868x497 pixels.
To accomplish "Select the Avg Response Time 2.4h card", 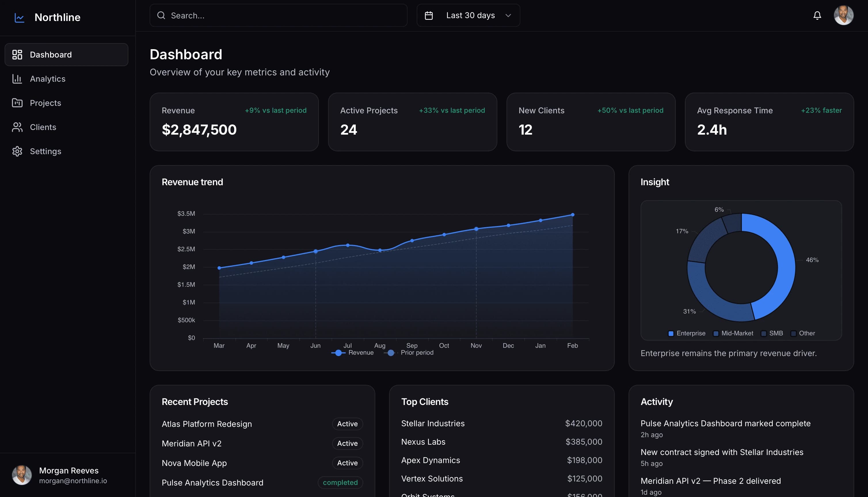I will pos(769,122).
